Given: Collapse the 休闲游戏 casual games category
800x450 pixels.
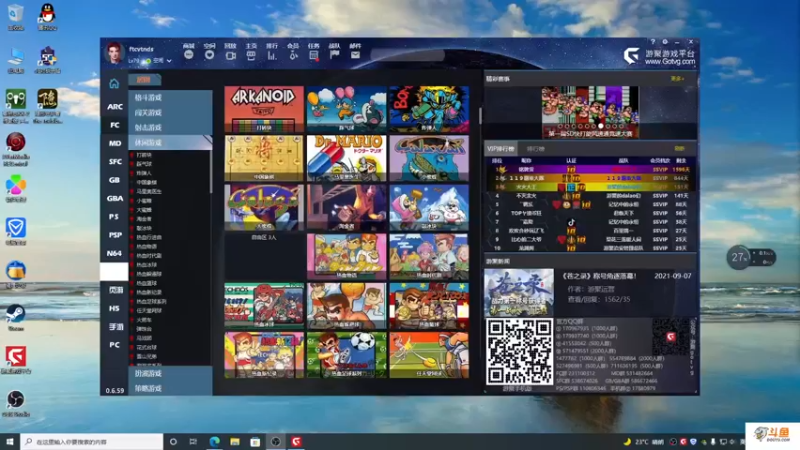Looking at the screenshot, I should pos(170,142).
